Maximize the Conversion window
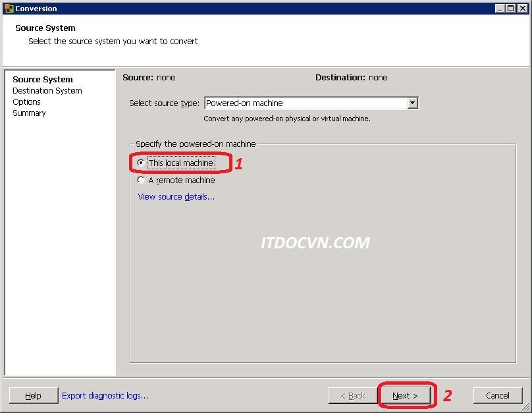 pyautogui.click(x=511, y=9)
